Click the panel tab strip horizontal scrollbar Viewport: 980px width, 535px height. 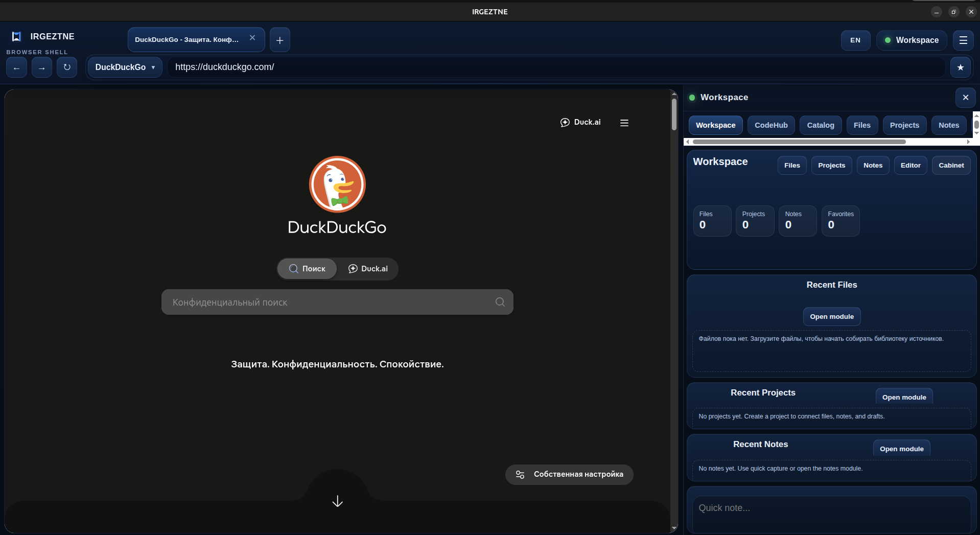tap(799, 142)
